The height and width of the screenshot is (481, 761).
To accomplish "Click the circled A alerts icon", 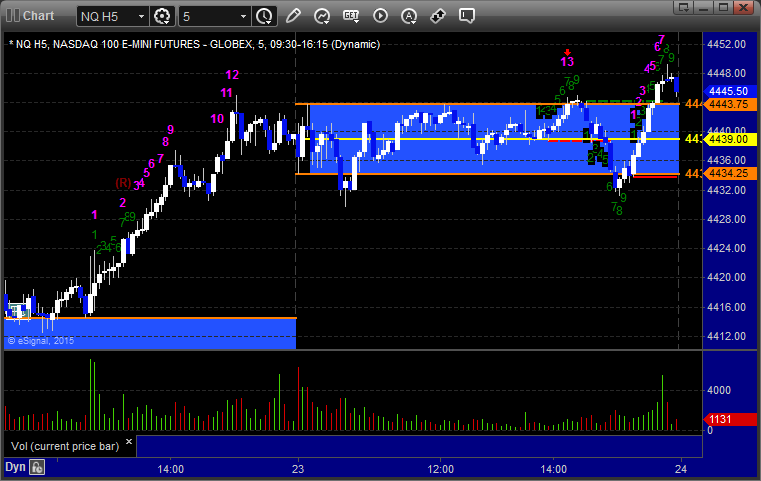I will click(409, 16).
